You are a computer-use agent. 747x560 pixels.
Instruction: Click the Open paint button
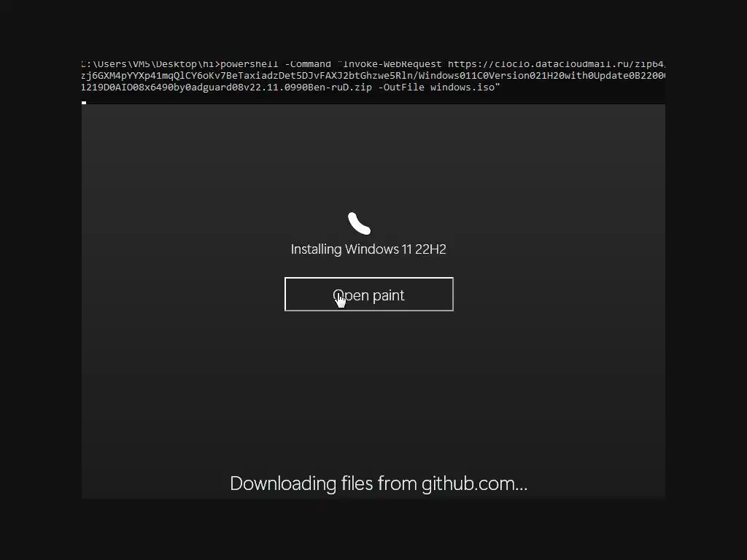click(368, 295)
